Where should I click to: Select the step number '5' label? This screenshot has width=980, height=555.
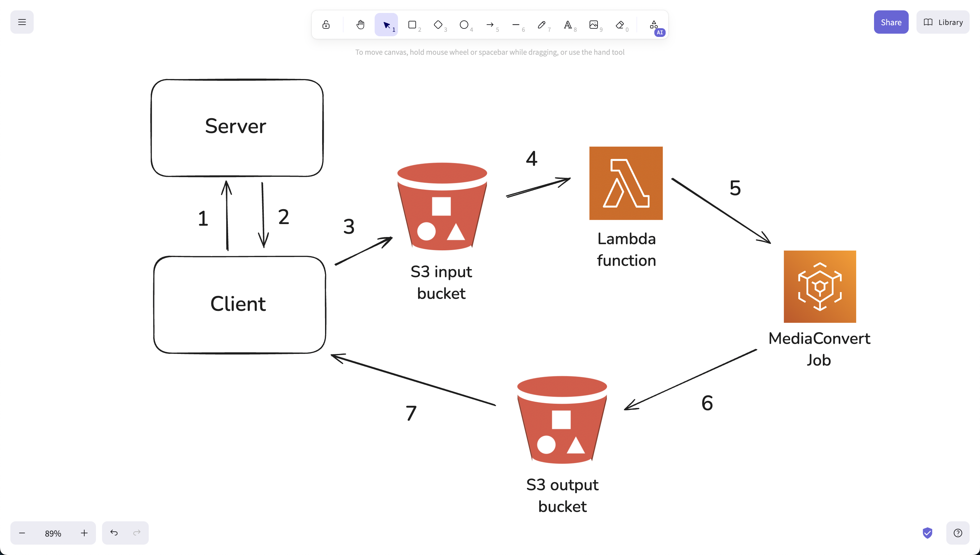(x=735, y=188)
